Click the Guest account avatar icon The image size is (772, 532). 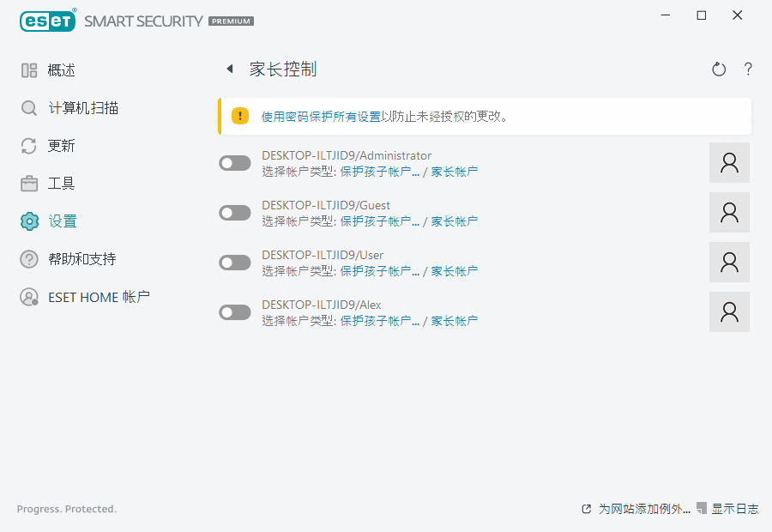(729, 213)
